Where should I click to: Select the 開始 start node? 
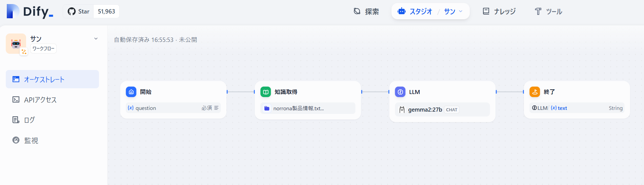pos(173,100)
